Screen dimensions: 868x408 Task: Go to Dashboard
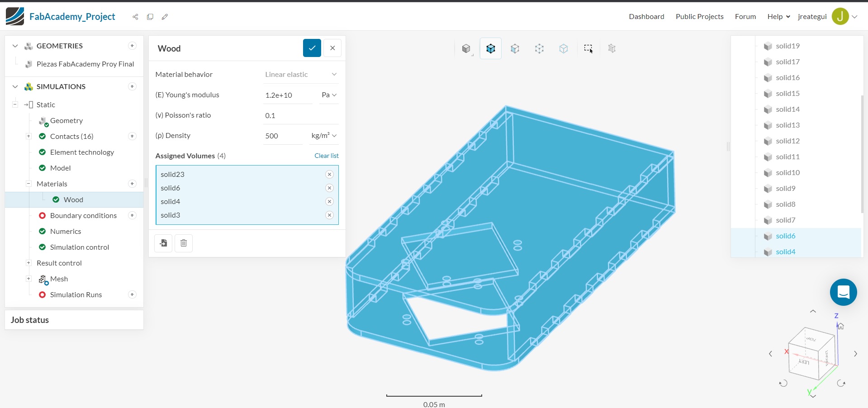click(x=646, y=17)
